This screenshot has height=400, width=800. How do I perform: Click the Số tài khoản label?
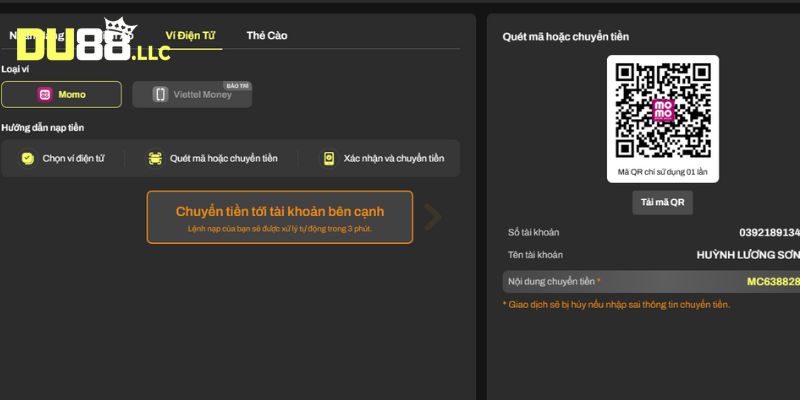point(534,233)
